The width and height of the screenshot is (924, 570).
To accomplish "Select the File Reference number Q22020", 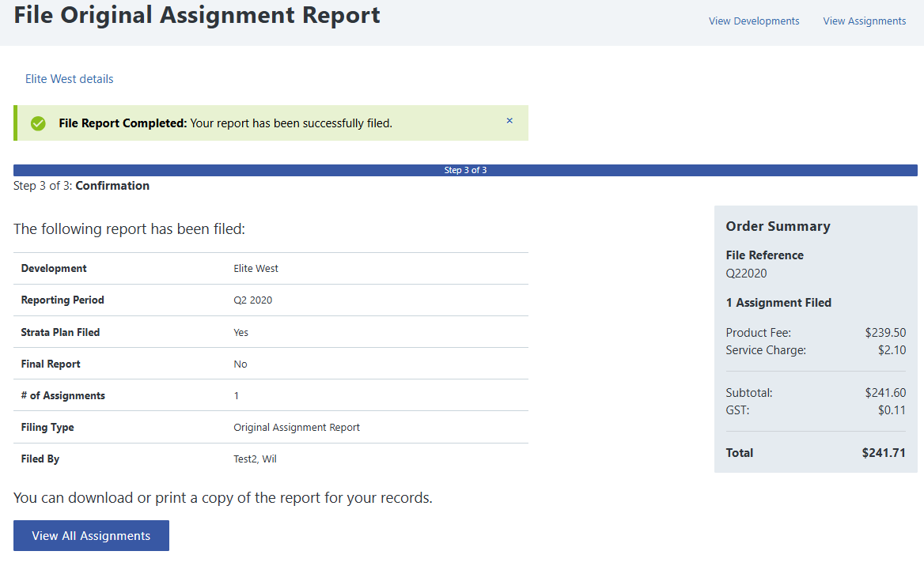I will tap(746, 274).
